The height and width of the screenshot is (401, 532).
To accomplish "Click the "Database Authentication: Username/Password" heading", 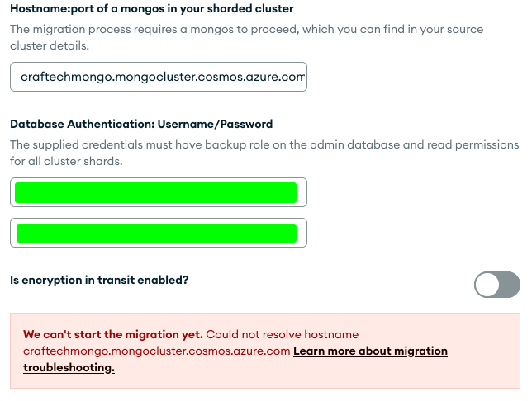I will click(x=141, y=125).
